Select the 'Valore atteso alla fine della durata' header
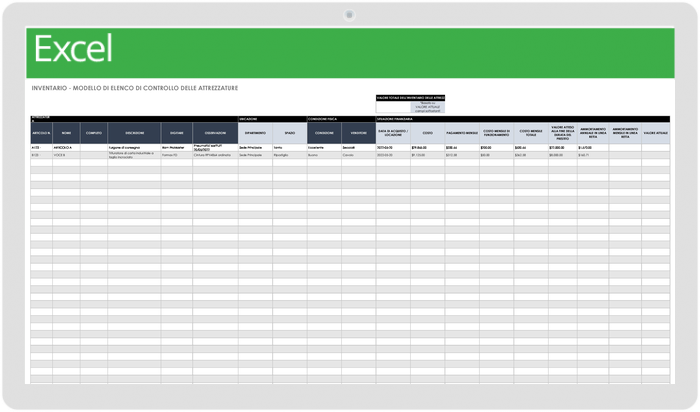 pos(563,133)
